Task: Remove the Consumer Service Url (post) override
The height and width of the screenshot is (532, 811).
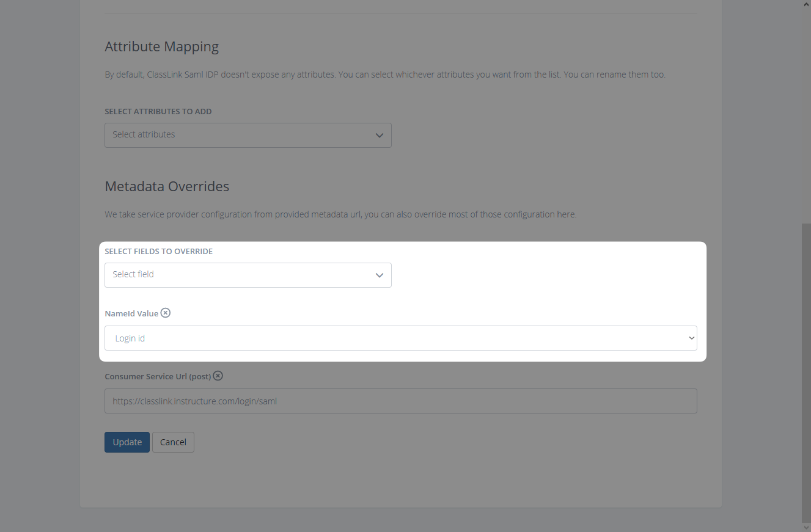Action: (218, 376)
